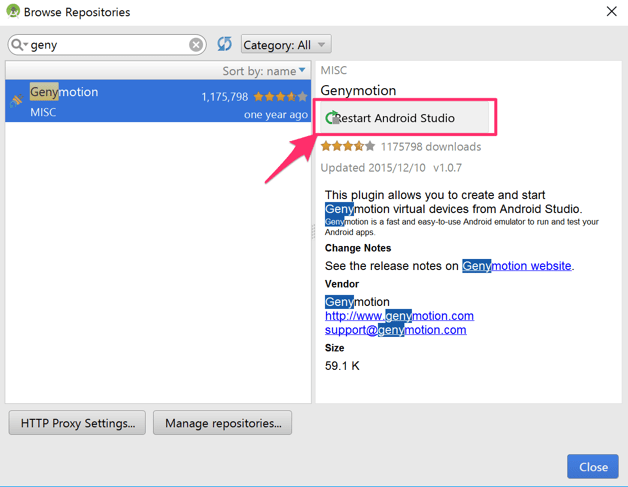Click the '59.1 K' size value
Screen dimensions: 628x487
pos(342,366)
